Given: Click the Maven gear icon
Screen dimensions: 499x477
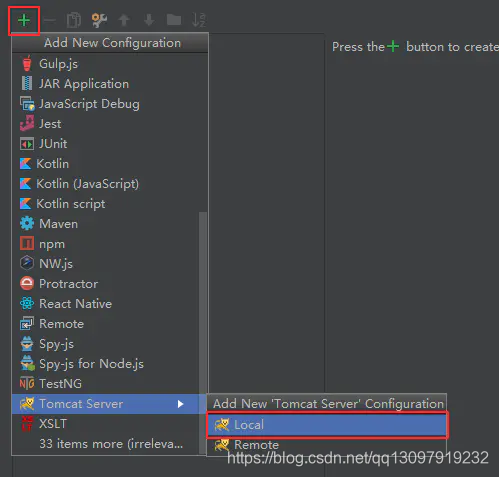Looking at the screenshot, I should [x=27, y=223].
